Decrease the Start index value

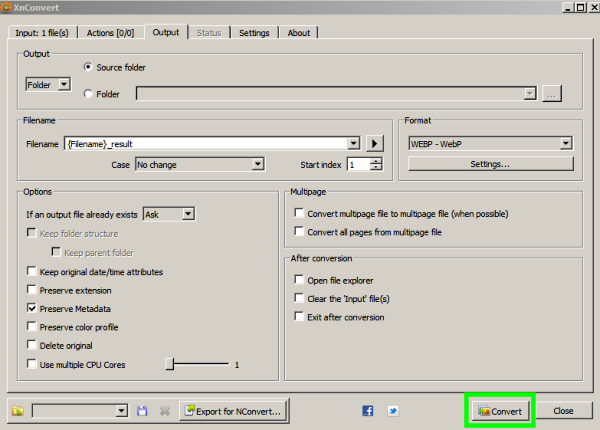[x=376, y=168]
